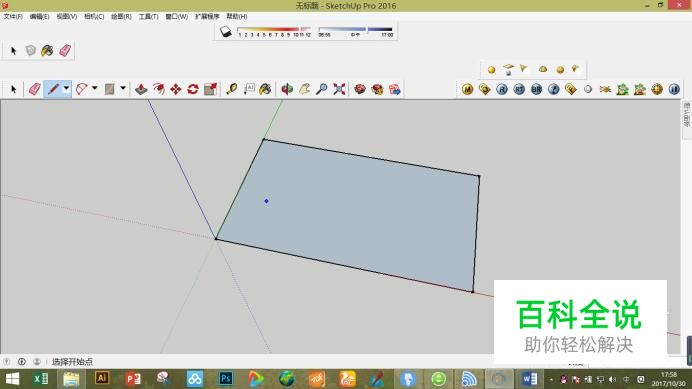Screen dimensions: 692x389
Task: Open the 视图(V) menu
Action: (x=67, y=16)
